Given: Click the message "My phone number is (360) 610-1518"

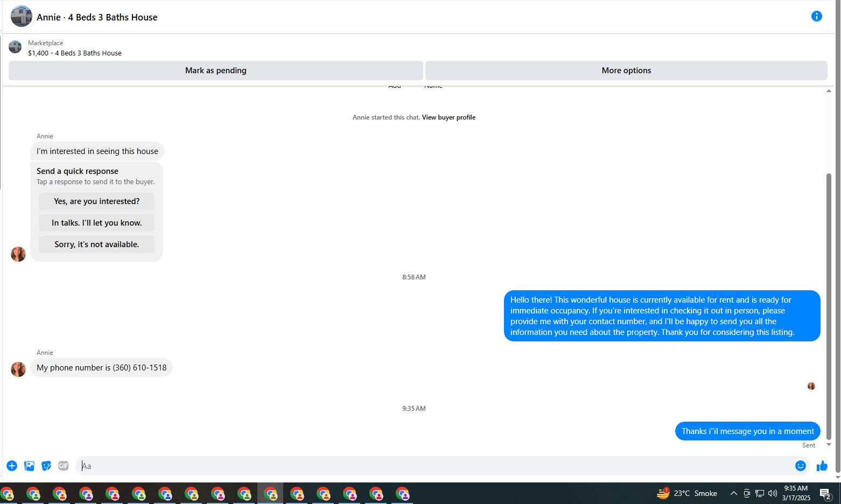Looking at the screenshot, I should (102, 368).
